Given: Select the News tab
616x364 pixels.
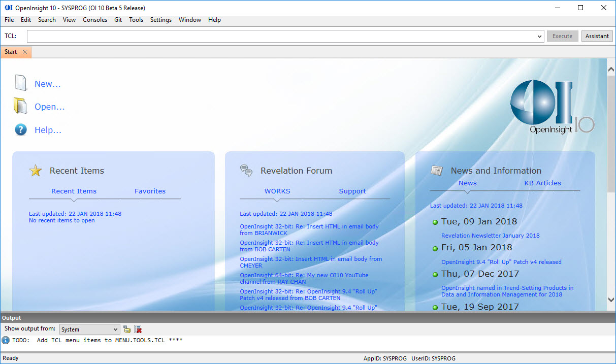Looking at the screenshot, I should pos(468,183).
